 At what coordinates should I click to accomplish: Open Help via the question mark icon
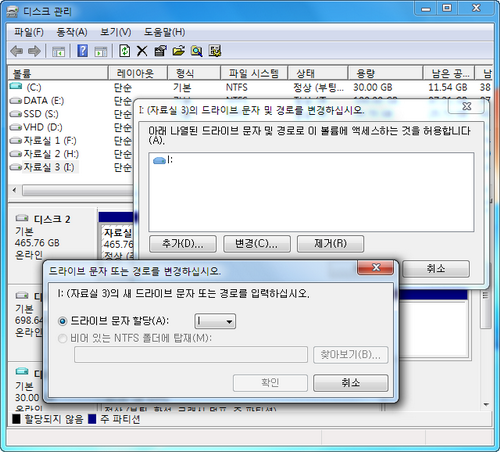(x=82, y=51)
